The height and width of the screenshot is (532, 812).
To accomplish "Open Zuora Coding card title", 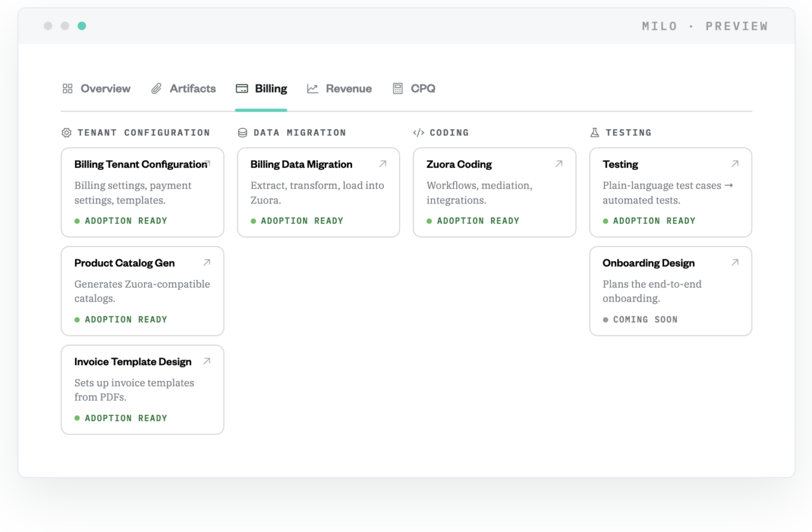I will click(459, 164).
